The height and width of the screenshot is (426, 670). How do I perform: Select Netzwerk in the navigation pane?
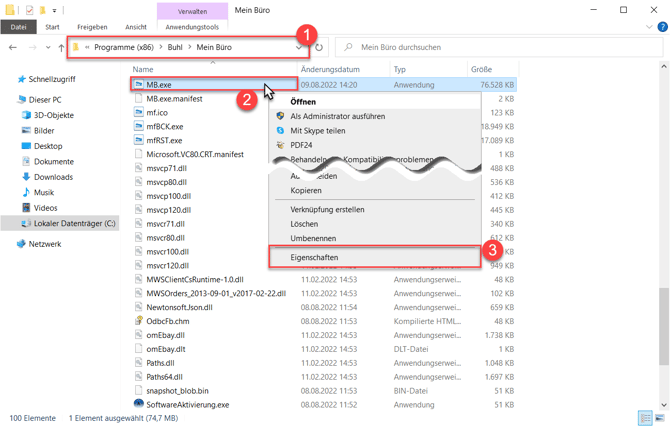tap(44, 244)
